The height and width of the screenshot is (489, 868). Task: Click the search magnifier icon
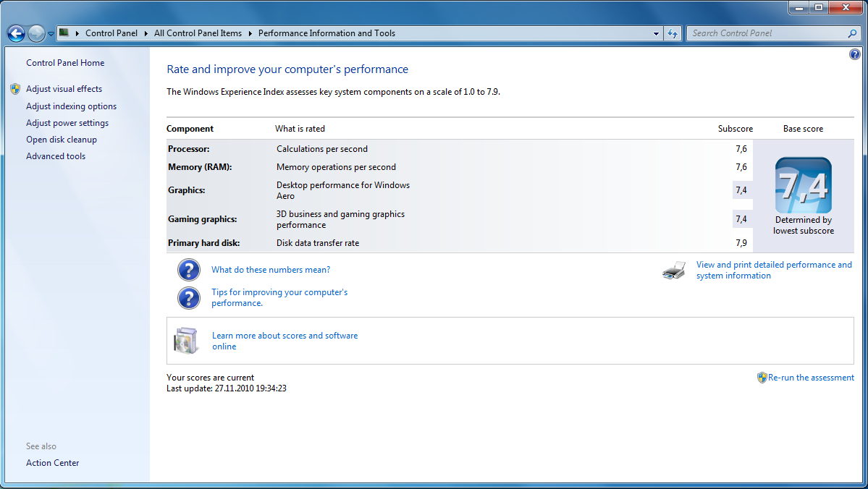pos(853,33)
